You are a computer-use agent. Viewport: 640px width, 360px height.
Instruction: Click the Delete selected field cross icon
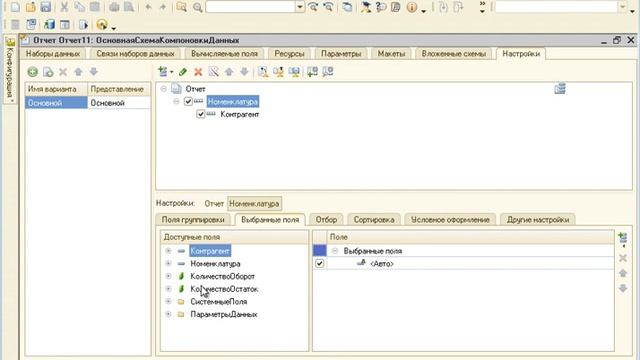point(623,258)
